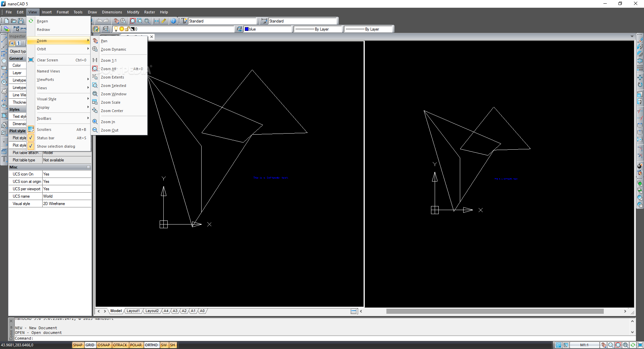644x349 pixels.
Task: Toggle the OSNAP mode button
Action: 104,345
